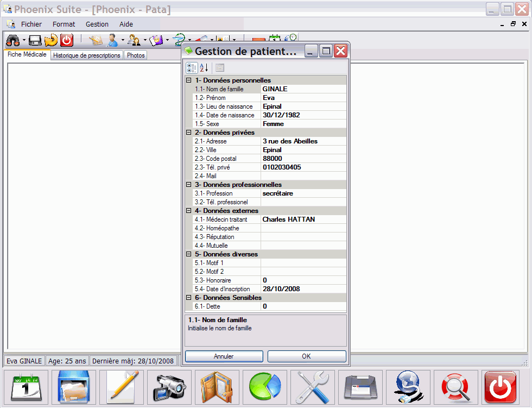Screen dimensions: 532x408
Task: Click the purple photo cards toolbar icon
Action: 156,40
